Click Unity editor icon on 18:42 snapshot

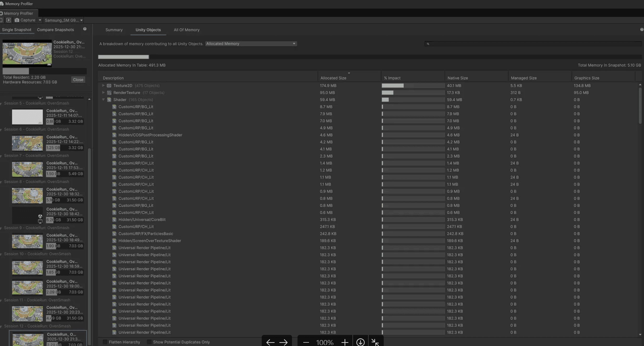pyautogui.click(x=40, y=216)
